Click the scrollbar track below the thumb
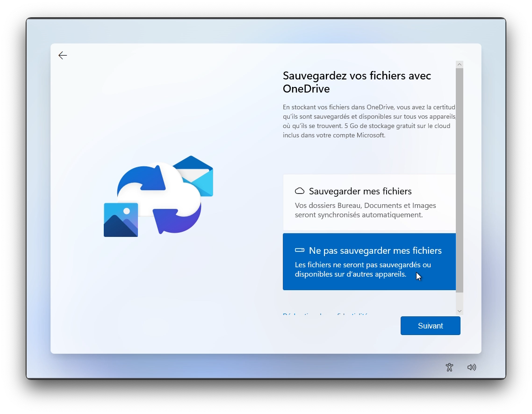532x414 pixels. [460, 300]
